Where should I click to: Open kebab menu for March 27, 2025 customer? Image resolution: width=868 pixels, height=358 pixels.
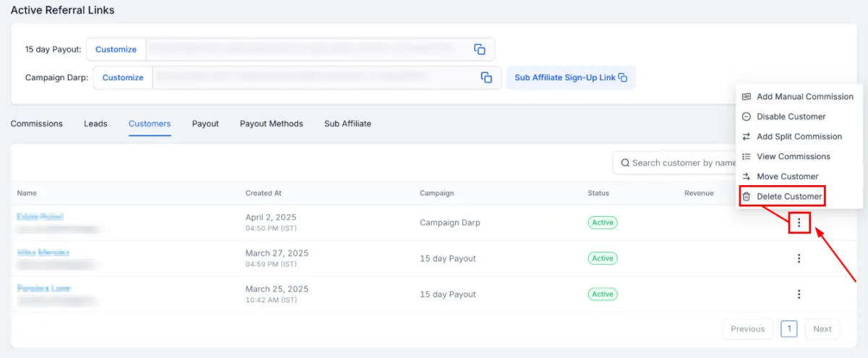tap(799, 258)
